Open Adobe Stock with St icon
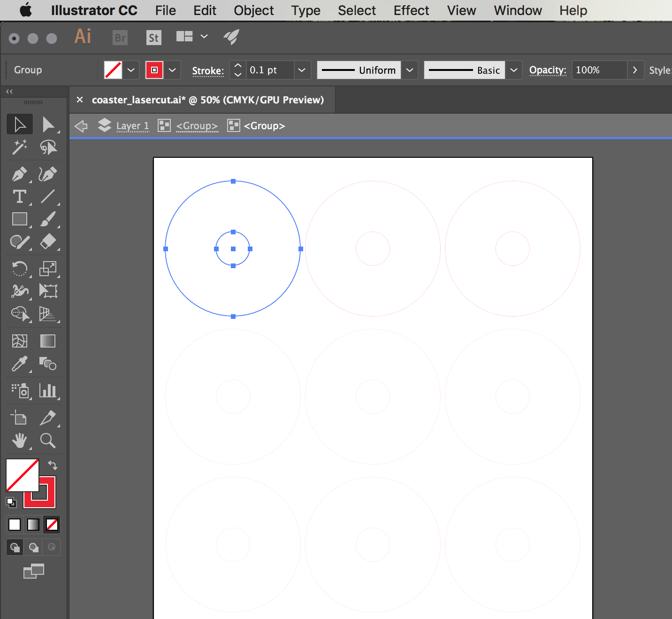This screenshot has width=672, height=619. point(153,38)
